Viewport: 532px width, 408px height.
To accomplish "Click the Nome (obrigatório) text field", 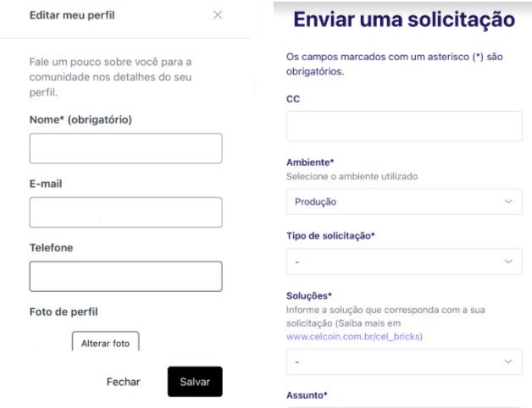I will [125, 148].
